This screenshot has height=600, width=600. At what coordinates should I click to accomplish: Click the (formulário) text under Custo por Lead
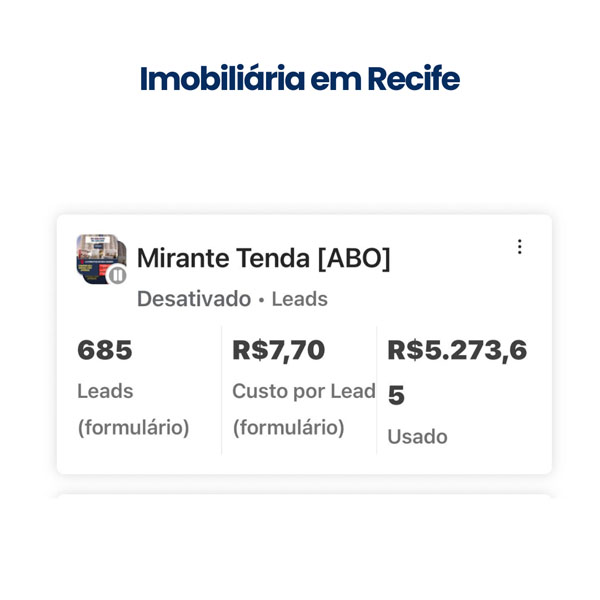point(288,428)
